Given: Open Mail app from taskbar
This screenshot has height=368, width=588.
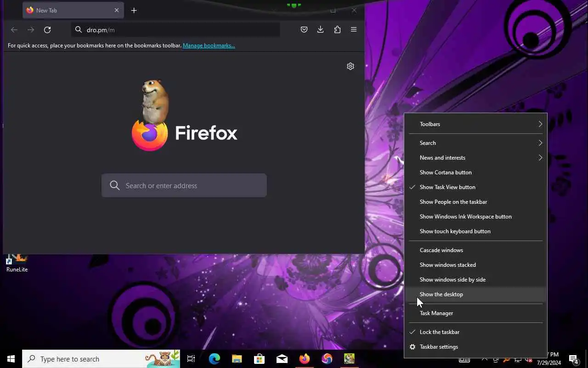Looking at the screenshot, I should pos(282,359).
